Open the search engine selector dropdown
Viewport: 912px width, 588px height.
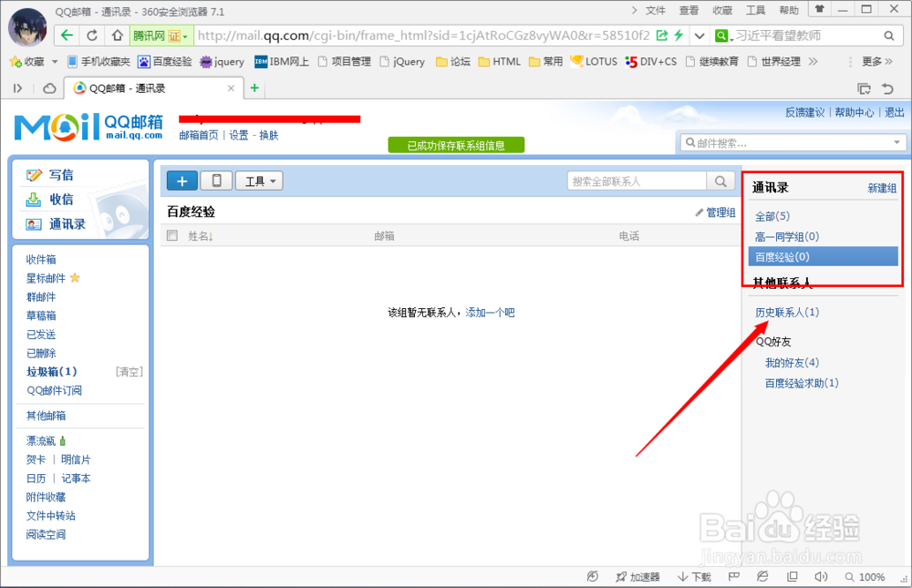[x=722, y=36]
